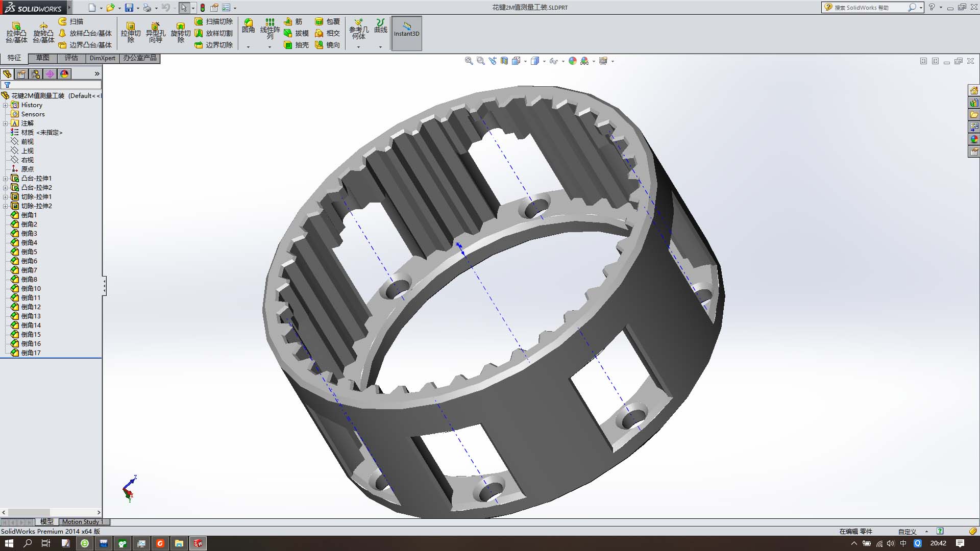The height and width of the screenshot is (551, 980).
Task: Switch to the 办公室产品 office products tab
Action: click(x=140, y=58)
